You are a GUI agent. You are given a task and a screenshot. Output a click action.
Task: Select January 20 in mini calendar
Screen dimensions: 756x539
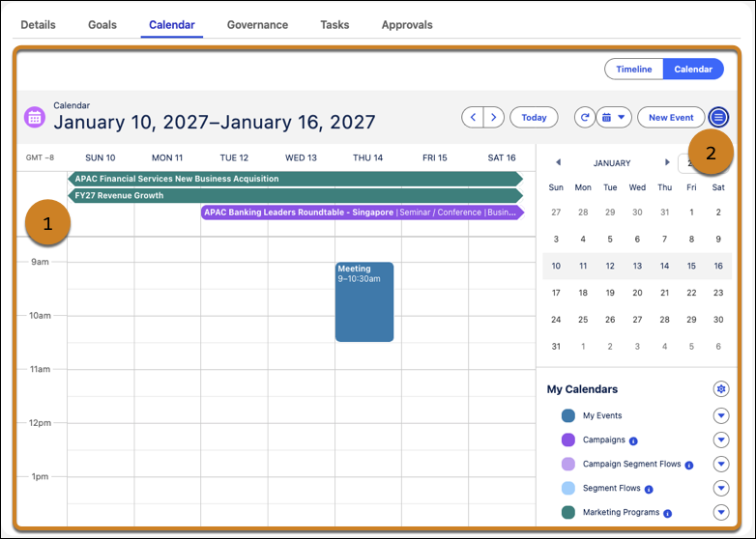pyautogui.click(x=637, y=293)
